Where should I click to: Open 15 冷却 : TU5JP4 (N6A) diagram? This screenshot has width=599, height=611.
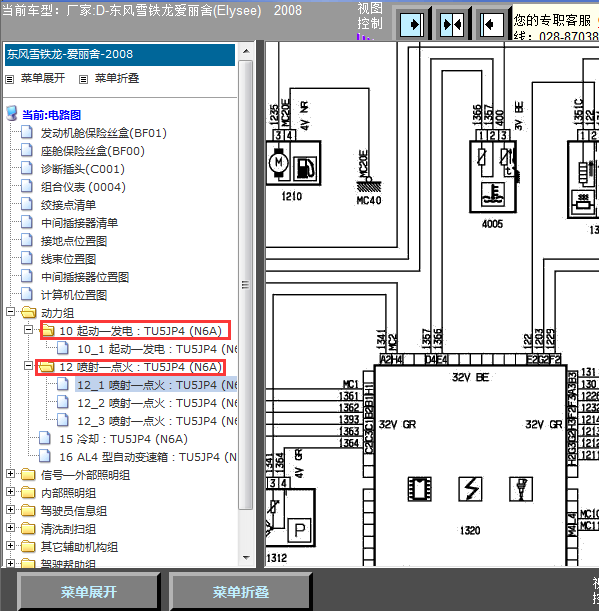(x=124, y=439)
